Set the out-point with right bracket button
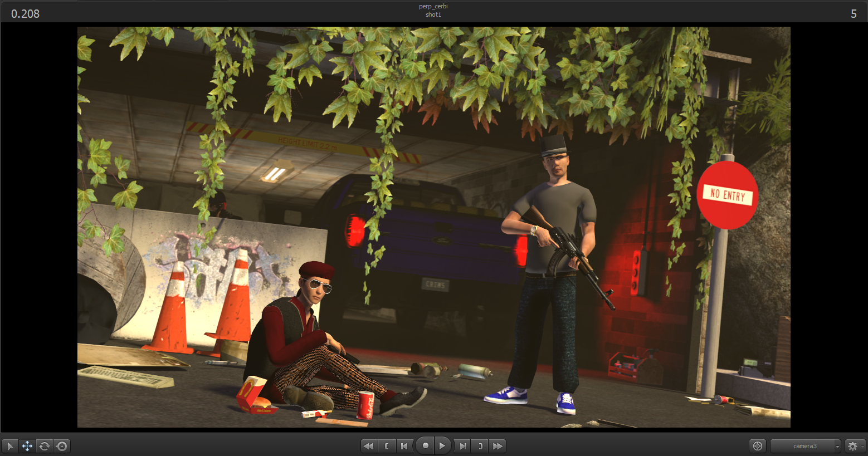Screen dimensions: 868x456 (480, 446)
